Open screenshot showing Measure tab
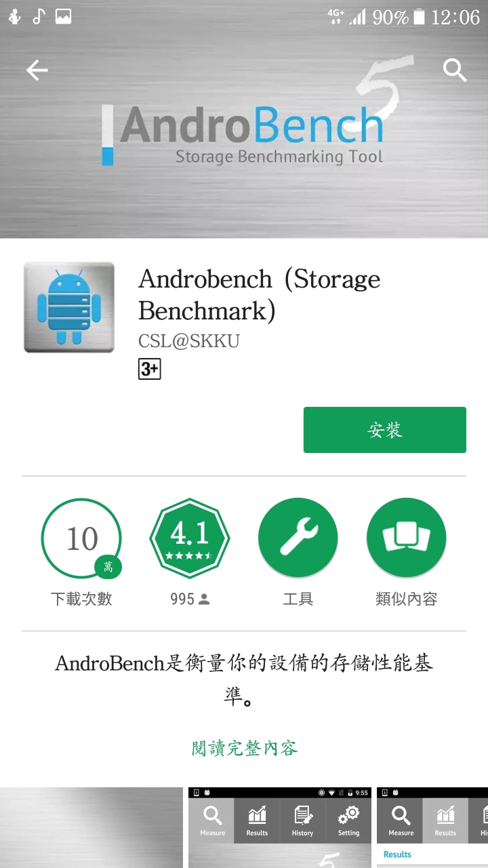Screen dimensions: 488x868 pos(280,827)
